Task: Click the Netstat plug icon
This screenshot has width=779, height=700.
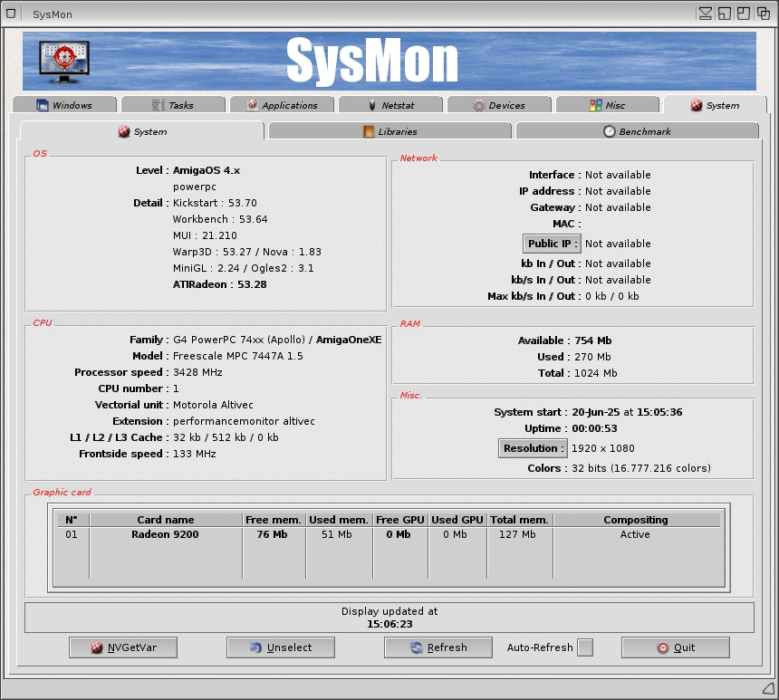Action: [372, 105]
